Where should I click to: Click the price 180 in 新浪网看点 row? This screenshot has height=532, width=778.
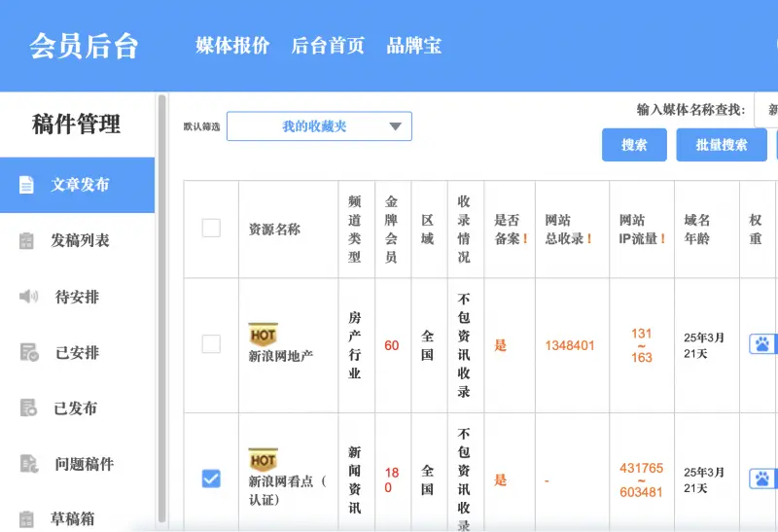392,479
